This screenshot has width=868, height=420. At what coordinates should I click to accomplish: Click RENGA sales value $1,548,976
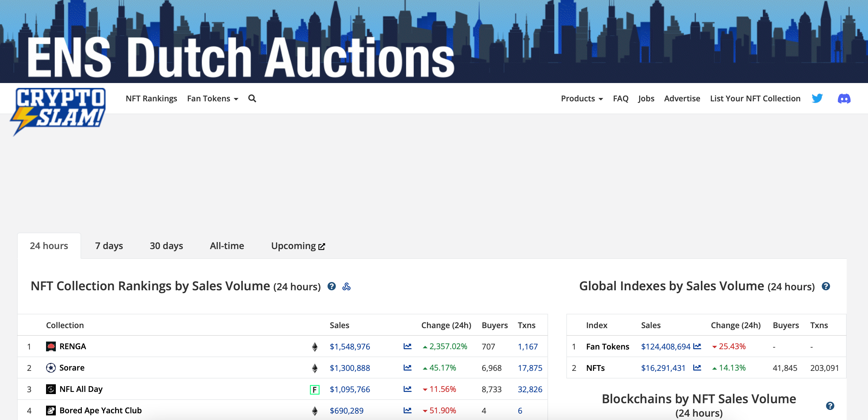pyautogui.click(x=350, y=346)
